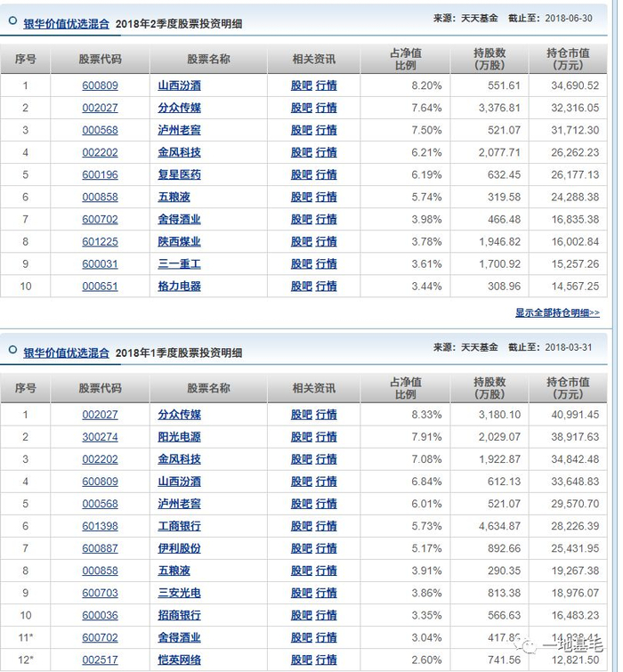Open 恺英网络 stock name link

[x=179, y=660]
